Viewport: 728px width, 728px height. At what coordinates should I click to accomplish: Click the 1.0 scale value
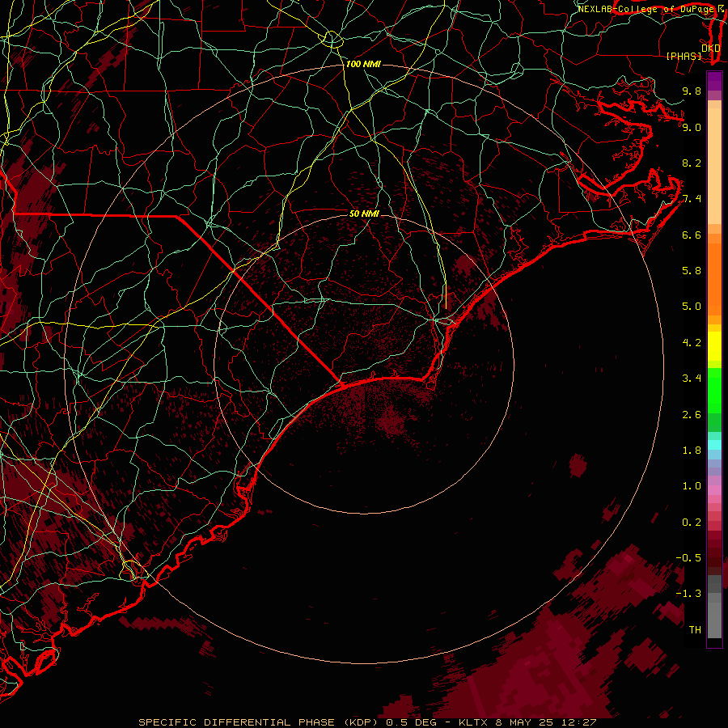click(692, 486)
